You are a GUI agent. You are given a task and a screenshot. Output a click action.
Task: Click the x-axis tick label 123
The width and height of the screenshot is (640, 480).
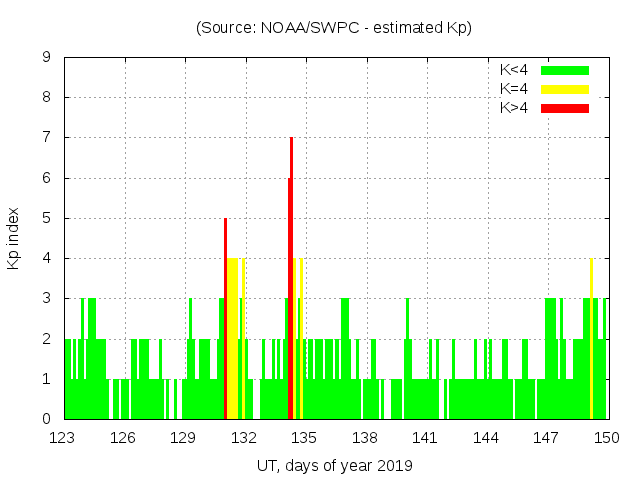pos(63,438)
